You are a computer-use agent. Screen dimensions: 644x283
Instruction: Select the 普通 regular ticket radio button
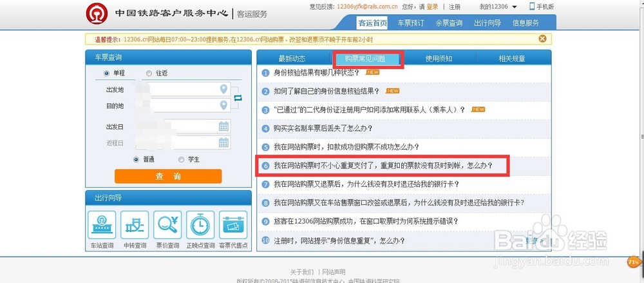[136, 160]
